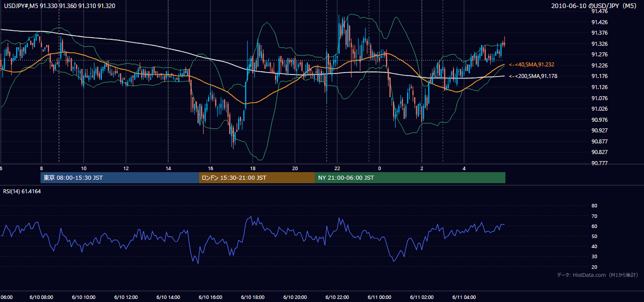Screen dimensions: 644x302
Task: Click RSI scale value 80
Action: coord(594,206)
